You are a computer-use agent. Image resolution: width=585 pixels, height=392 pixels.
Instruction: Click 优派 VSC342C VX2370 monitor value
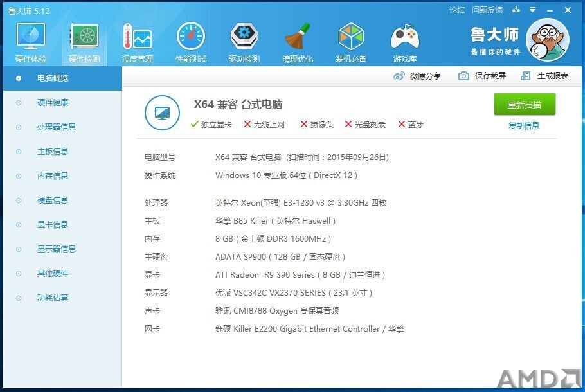coord(294,293)
